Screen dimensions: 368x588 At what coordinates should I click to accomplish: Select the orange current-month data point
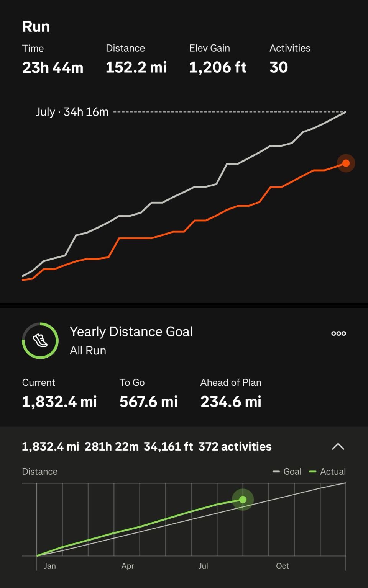coord(346,163)
